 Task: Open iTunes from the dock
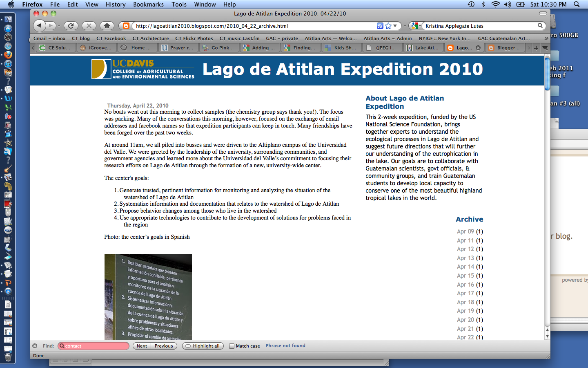click(8, 63)
